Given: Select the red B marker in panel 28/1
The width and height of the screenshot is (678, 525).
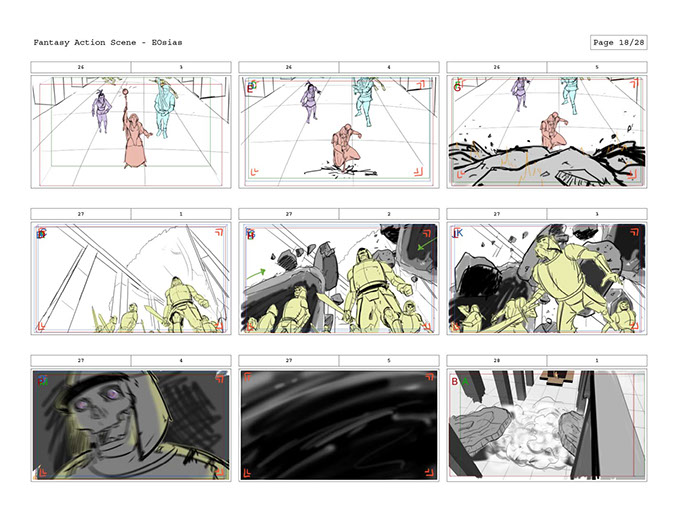Looking at the screenshot, I should click(455, 382).
